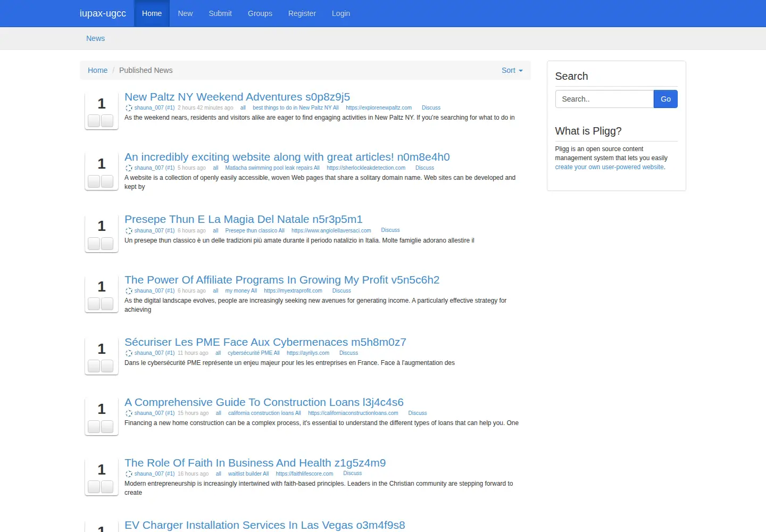This screenshot has width=766, height=532.
Task: Open the Submit page from navbar
Action: tap(220, 13)
